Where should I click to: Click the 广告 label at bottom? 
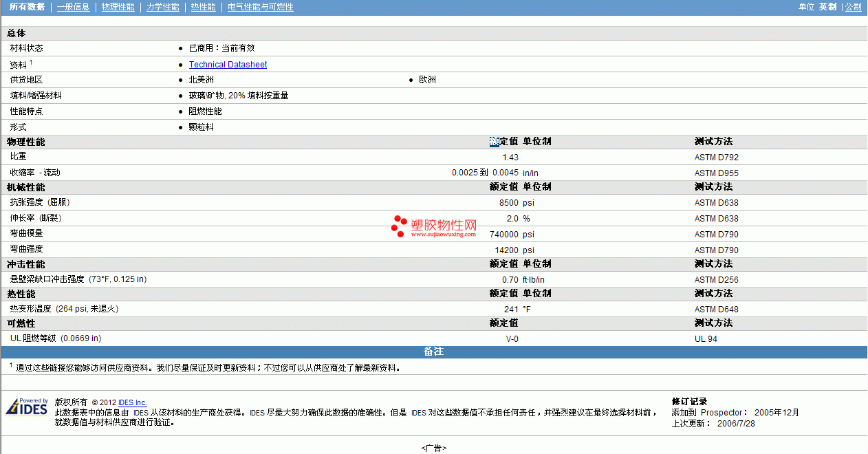433,448
